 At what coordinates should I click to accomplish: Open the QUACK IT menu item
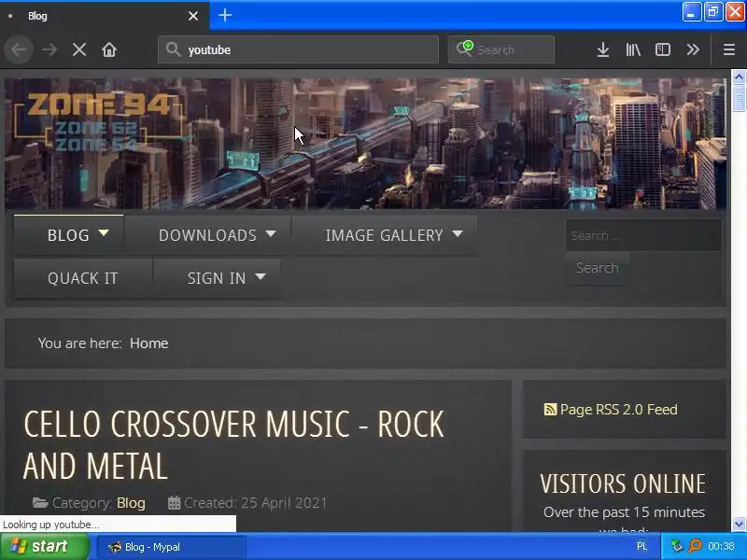[83, 278]
